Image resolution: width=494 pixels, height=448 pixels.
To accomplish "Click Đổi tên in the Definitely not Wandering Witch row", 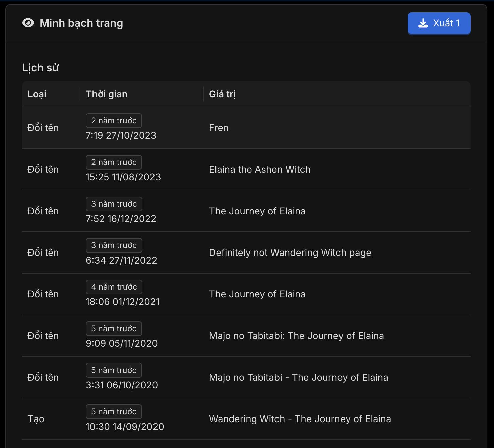I will (x=43, y=253).
